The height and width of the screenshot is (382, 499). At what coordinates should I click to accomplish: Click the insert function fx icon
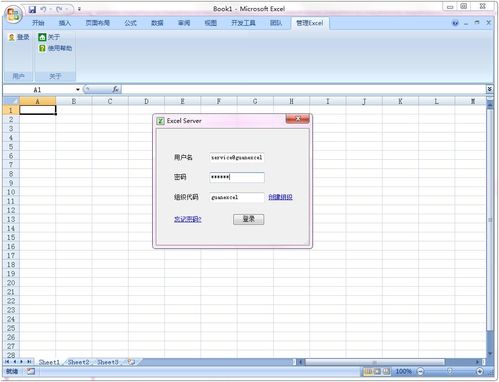coord(115,89)
